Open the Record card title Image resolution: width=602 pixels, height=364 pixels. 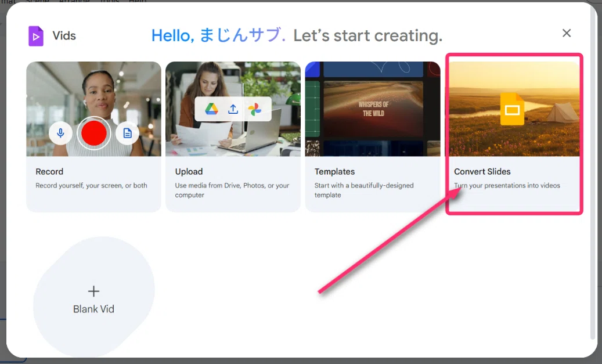click(49, 172)
